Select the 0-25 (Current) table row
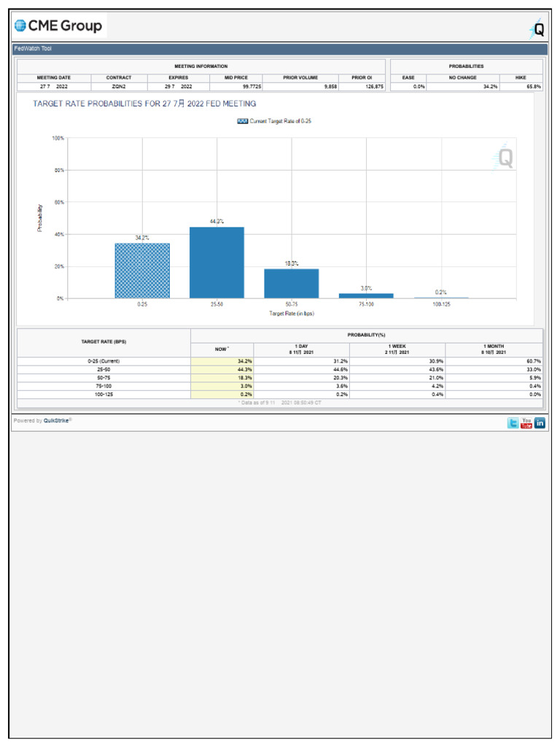560x747 pixels. [280, 361]
